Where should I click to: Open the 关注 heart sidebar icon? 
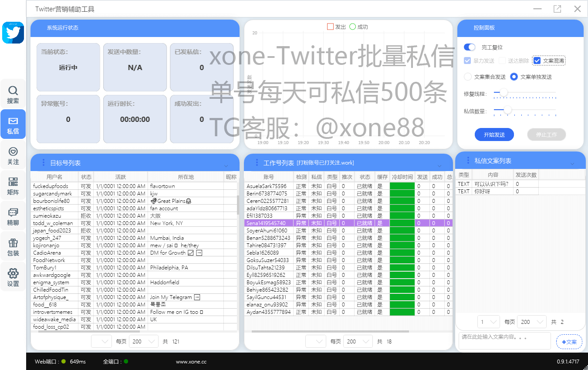tap(13, 155)
